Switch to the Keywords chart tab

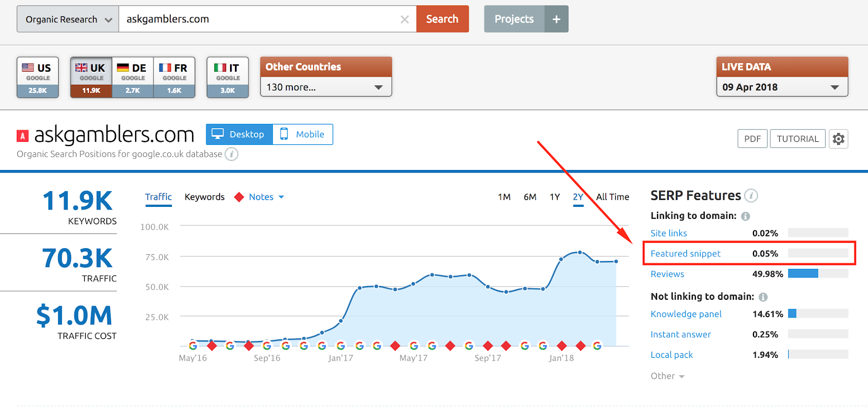(x=205, y=197)
